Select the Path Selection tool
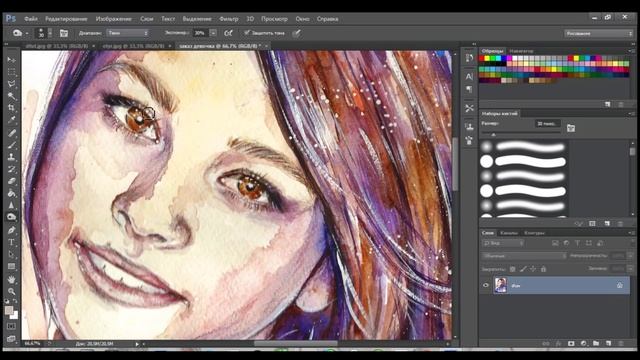The height and width of the screenshot is (360, 640). [x=11, y=254]
